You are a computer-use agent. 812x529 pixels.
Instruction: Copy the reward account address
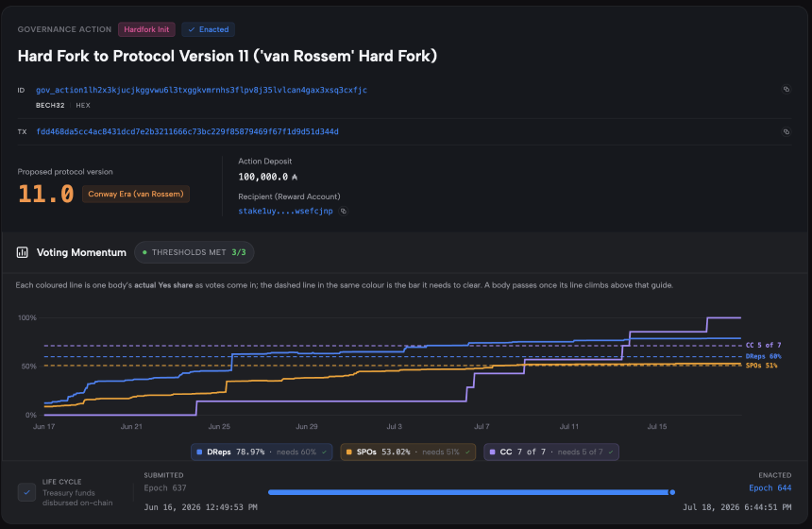coord(344,211)
